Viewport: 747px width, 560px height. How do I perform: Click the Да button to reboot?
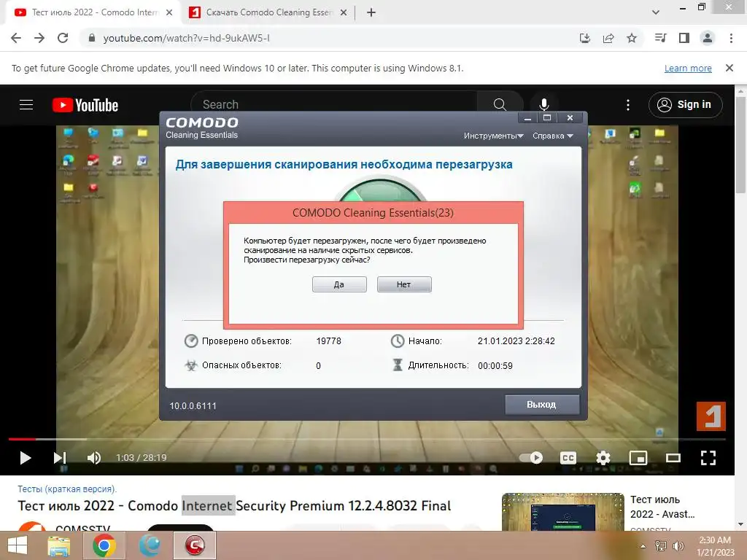[340, 285]
